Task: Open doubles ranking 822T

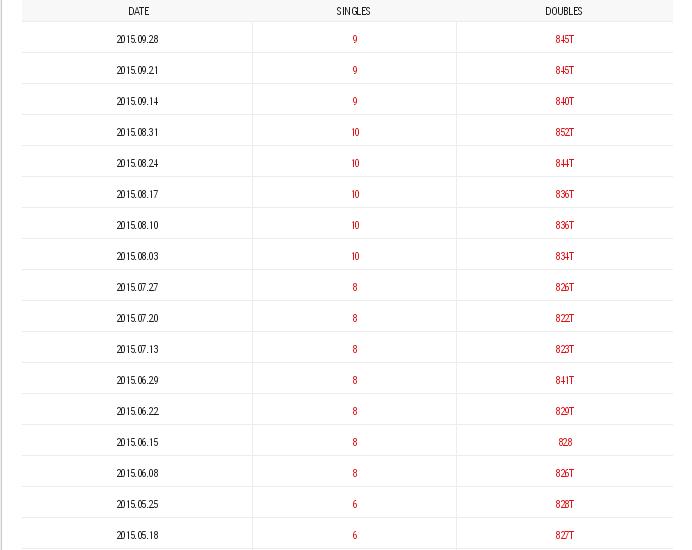Action: tap(564, 318)
